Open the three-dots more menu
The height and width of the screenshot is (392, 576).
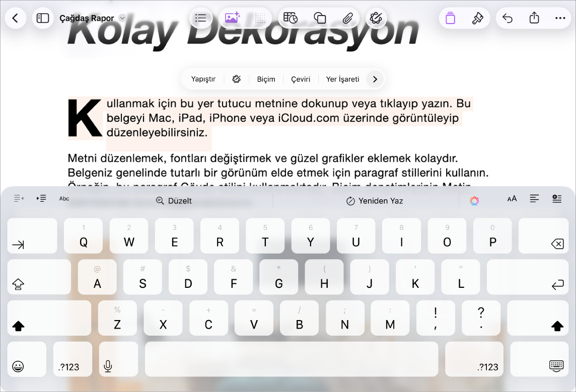point(560,18)
